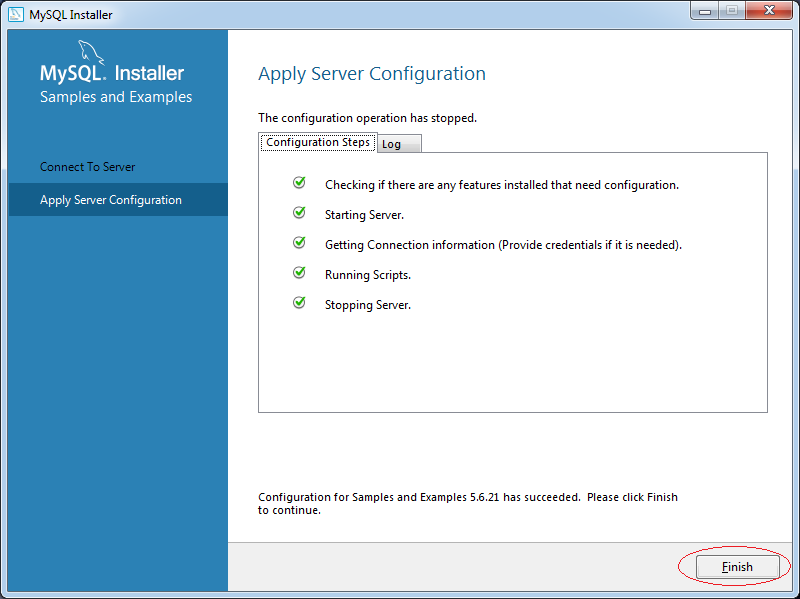
Task: Click the green check beside Getting Connection information
Action: (x=299, y=242)
